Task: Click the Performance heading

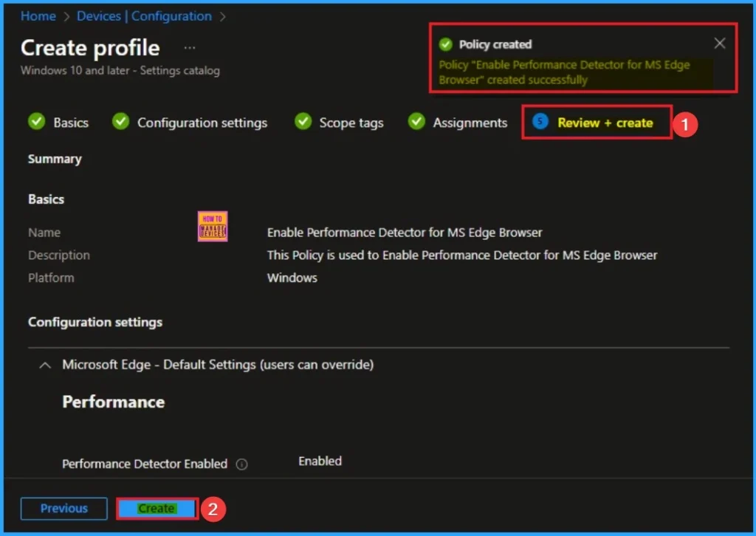Action: pyautogui.click(x=113, y=402)
